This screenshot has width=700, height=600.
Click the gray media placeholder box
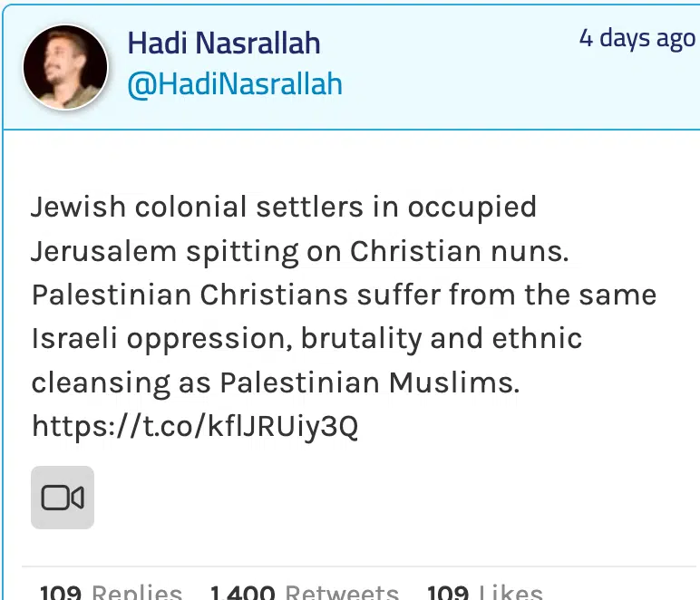[x=63, y=498]
